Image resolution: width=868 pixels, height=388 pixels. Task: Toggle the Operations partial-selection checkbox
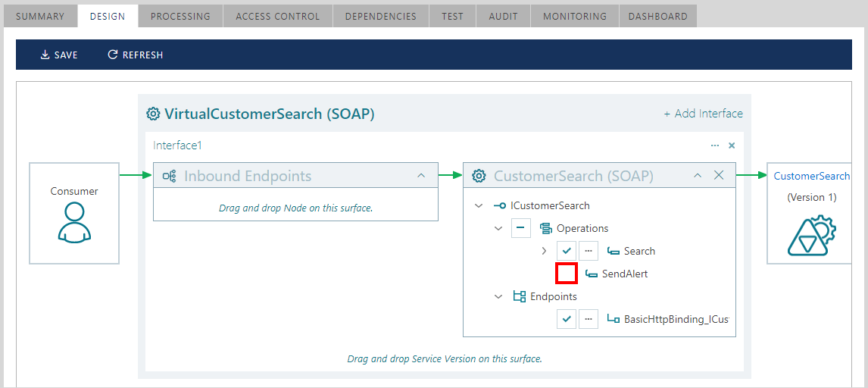[x=521, y=228]
